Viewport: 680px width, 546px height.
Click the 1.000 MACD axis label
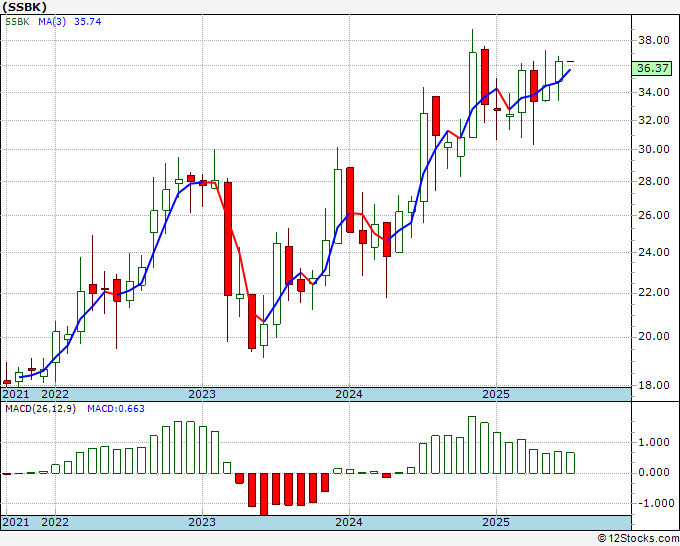point(656,442)
